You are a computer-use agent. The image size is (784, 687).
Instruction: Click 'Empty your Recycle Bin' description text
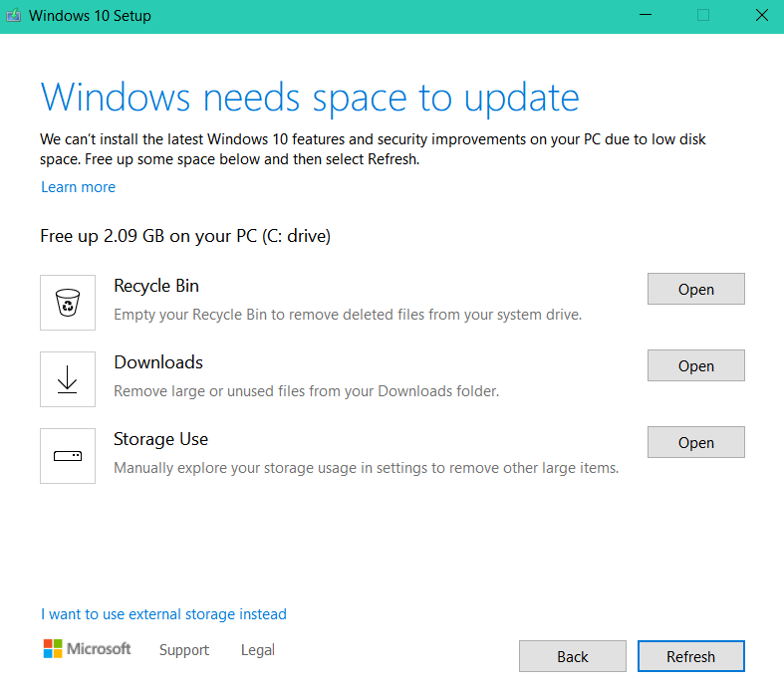(348, 315)
